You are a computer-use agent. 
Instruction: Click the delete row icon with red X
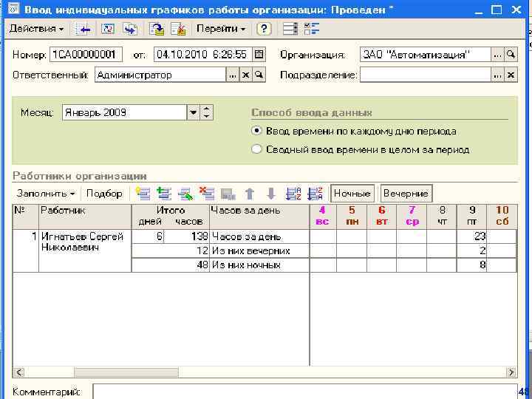[207, 194]
